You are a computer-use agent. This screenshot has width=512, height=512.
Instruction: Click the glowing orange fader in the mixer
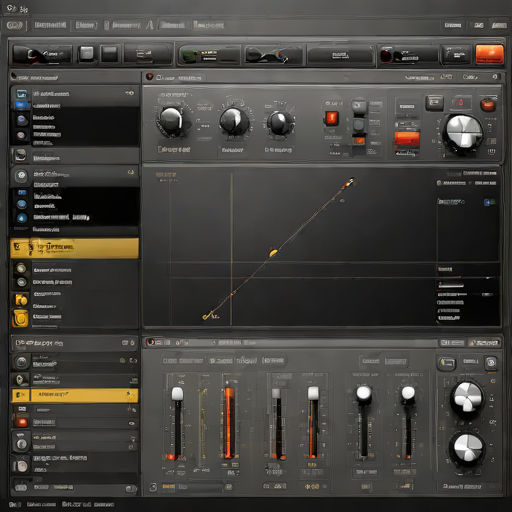[230, 419]
